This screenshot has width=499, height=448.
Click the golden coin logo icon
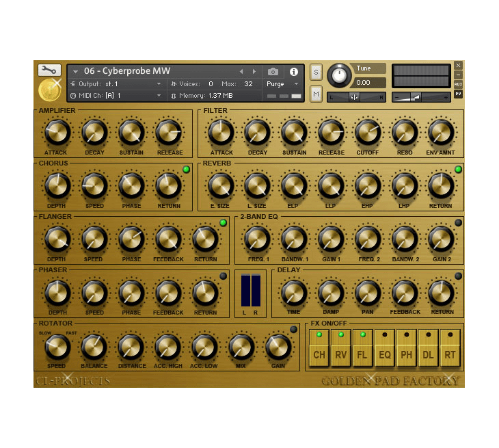pyautogui.click(x=49, y=90)
